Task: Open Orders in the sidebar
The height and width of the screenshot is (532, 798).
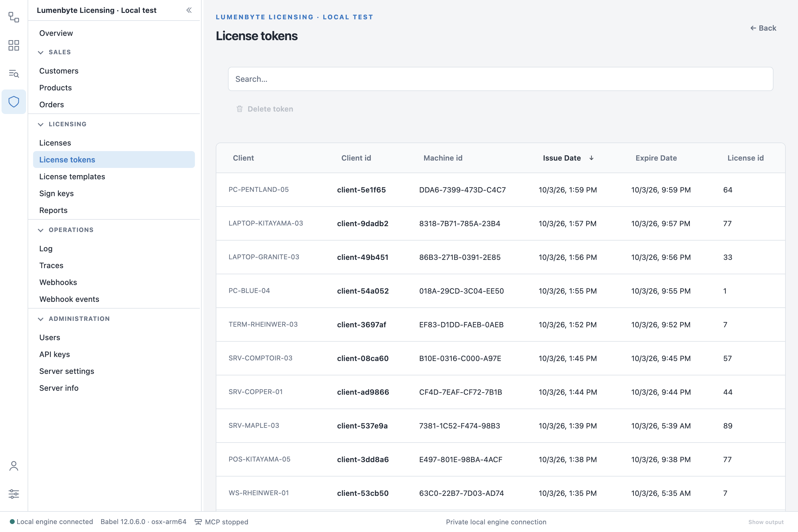Action: [x=114, y=104]
